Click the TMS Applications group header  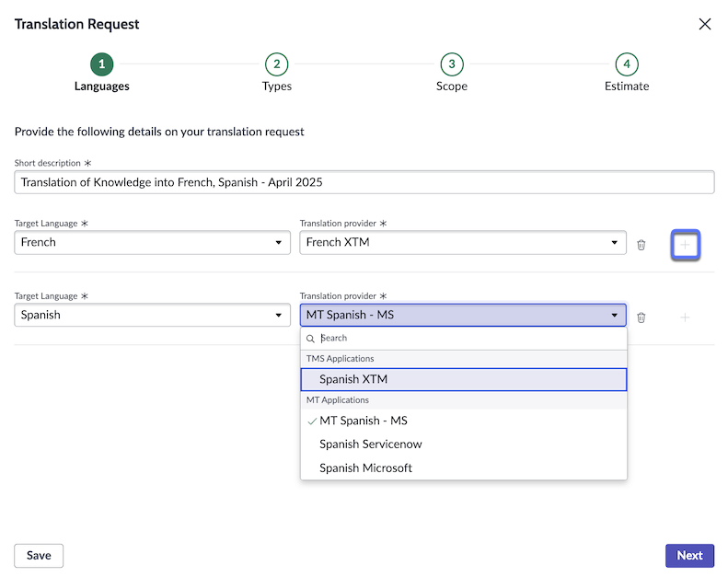point(464,359)
